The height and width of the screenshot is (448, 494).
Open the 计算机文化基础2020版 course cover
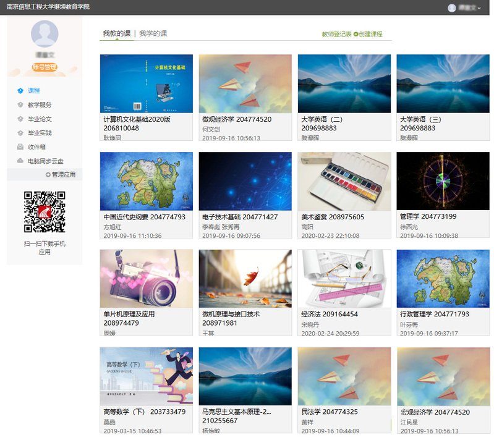(146, 83)
